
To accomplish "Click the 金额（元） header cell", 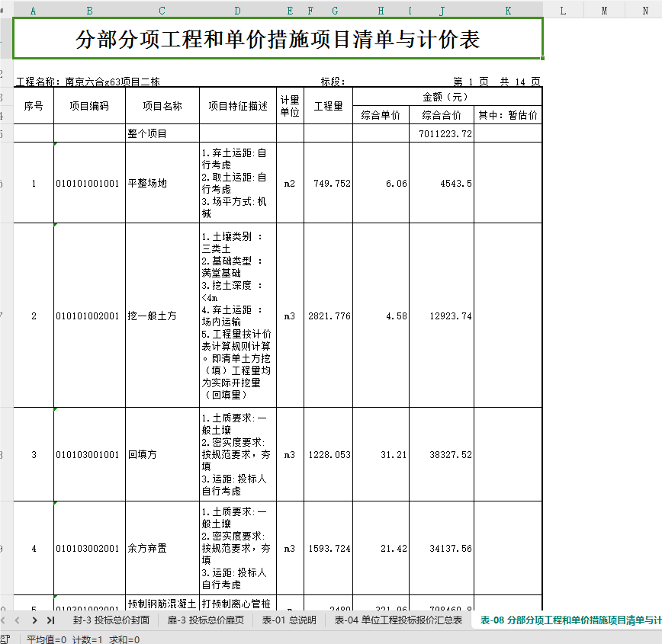I will 447,97.
